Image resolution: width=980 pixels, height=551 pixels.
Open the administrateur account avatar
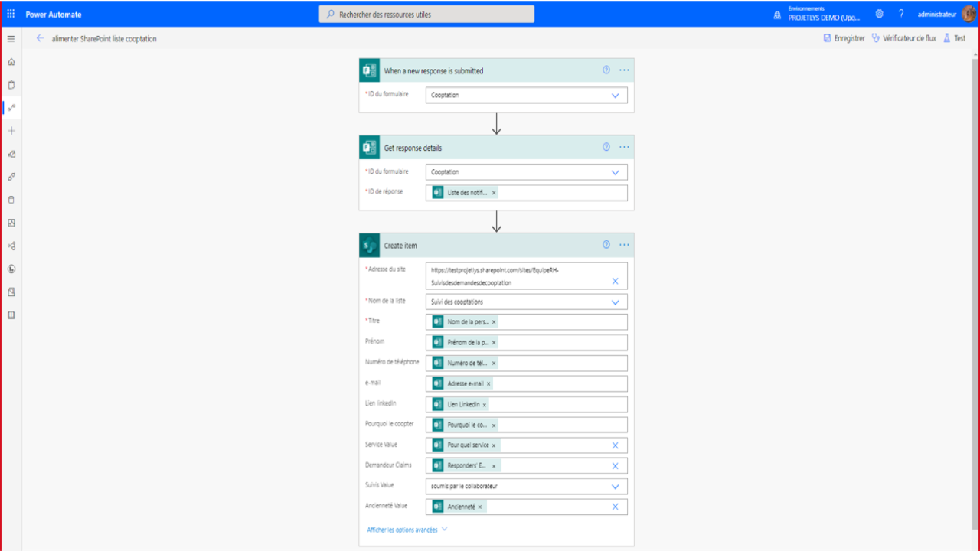pyautogui.click(x=969, y=14)
